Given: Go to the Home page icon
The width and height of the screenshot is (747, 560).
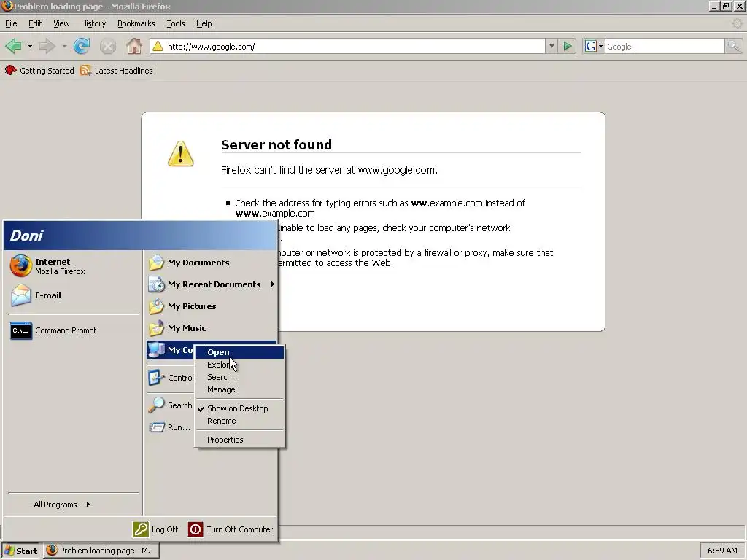Looking at the screenshot, I should [134, 46].
